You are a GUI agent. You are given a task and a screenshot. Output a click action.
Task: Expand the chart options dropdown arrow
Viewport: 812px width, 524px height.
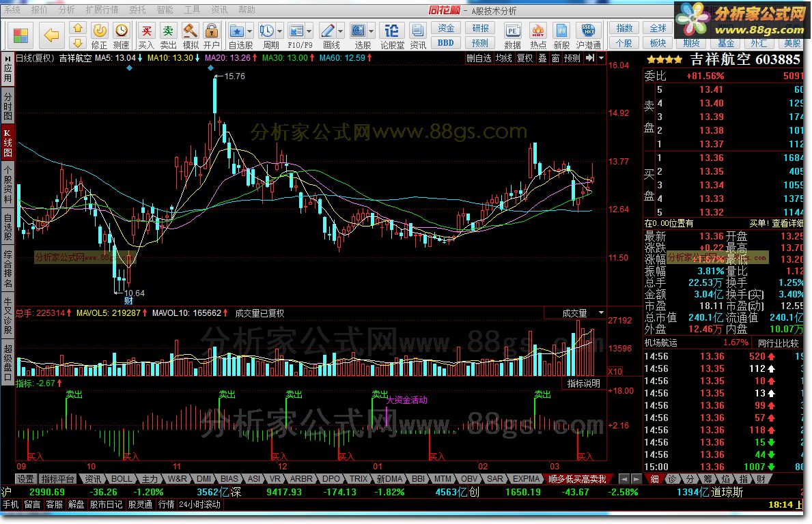pyautogui.click(x=601, y=58)
